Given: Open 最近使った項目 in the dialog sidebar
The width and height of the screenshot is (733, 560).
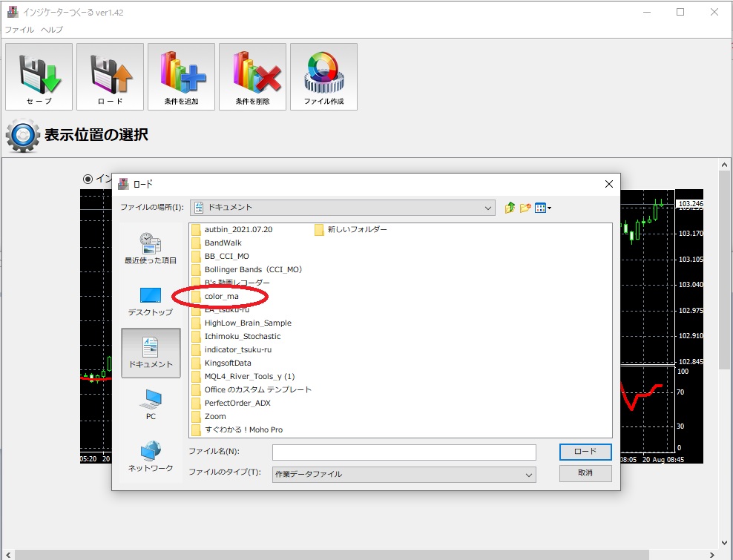Looking at the screenshot, I should (x=151, y=248).
